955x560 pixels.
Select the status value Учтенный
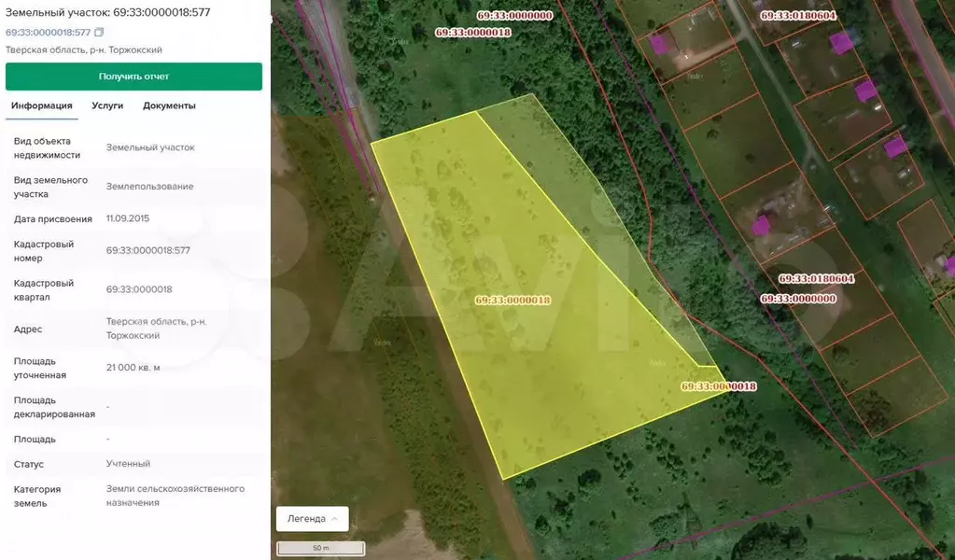pos(128,464)
